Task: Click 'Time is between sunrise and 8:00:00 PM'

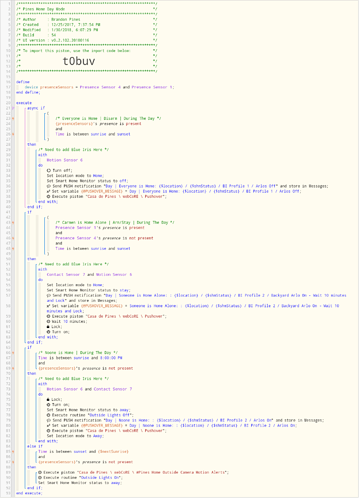Action: [x=80, y=358]
